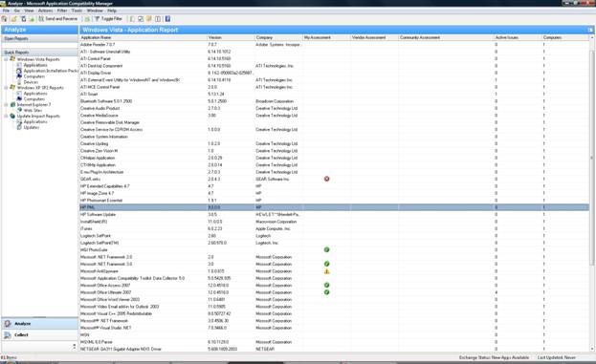Collapse the Windows Vista Reports tree node

tap(6, 59)
